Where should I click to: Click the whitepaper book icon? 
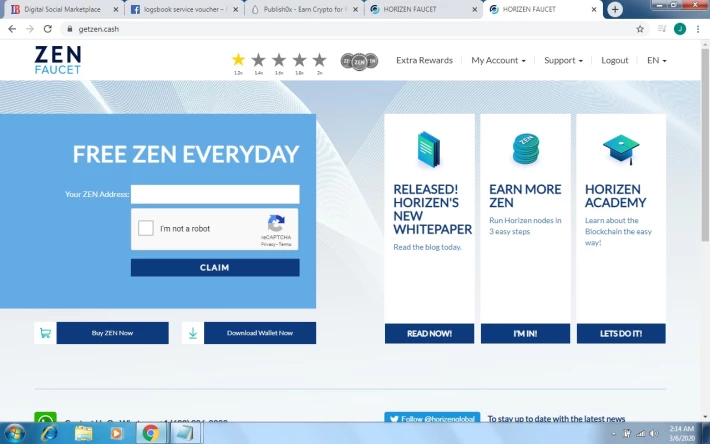[x=429, y=149]
